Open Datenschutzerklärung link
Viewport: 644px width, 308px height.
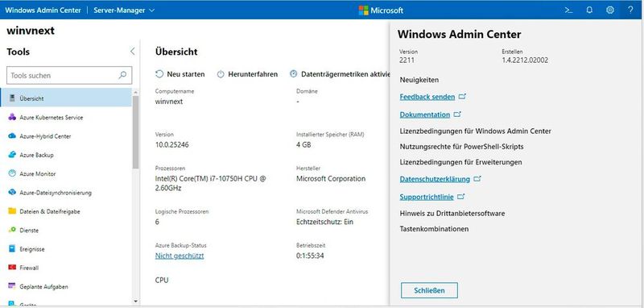[x=435, y=179]
